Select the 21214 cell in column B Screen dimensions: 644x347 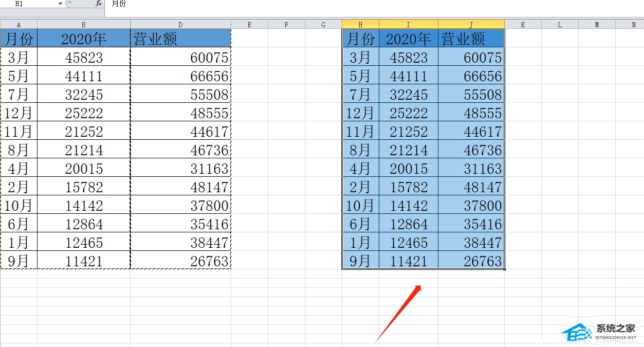coord(84,149)
